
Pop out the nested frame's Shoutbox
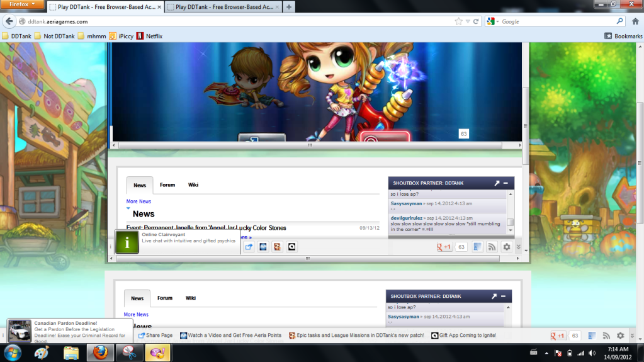tap(497, 183)
